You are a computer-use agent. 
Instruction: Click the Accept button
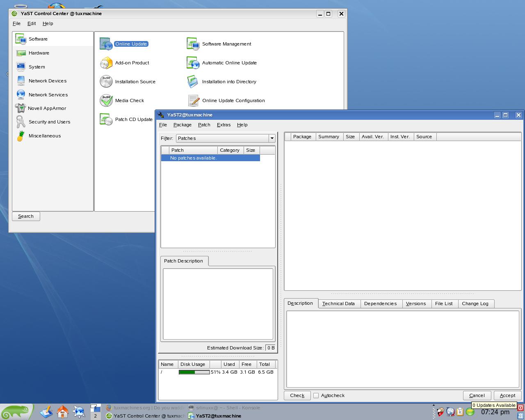507,395
